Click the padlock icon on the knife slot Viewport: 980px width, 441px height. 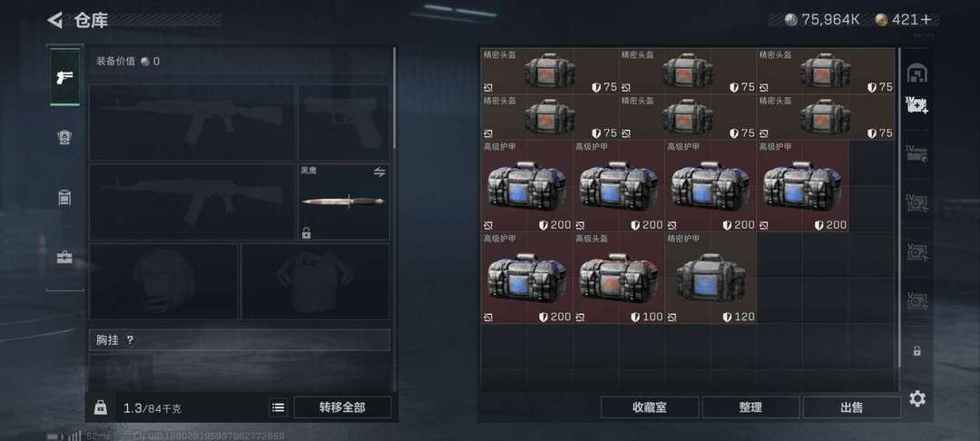pyautogui.click(x=307, y=233)
